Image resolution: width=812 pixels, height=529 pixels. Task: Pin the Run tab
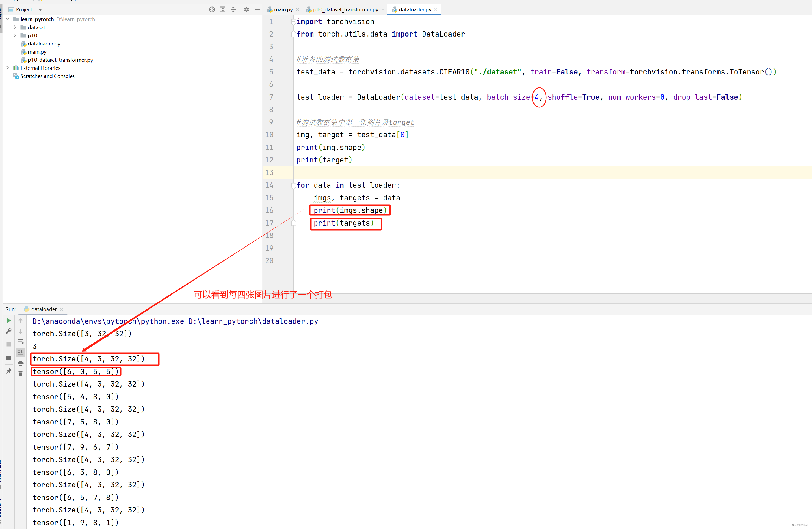coord(9,371)
